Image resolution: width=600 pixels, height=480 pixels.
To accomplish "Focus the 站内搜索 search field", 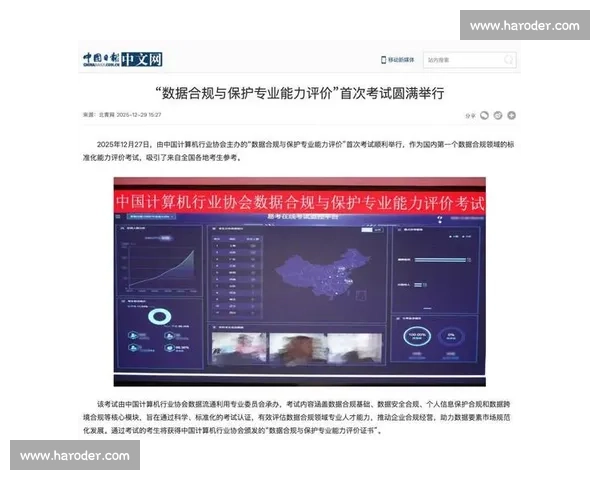I will tap(470, 60).
